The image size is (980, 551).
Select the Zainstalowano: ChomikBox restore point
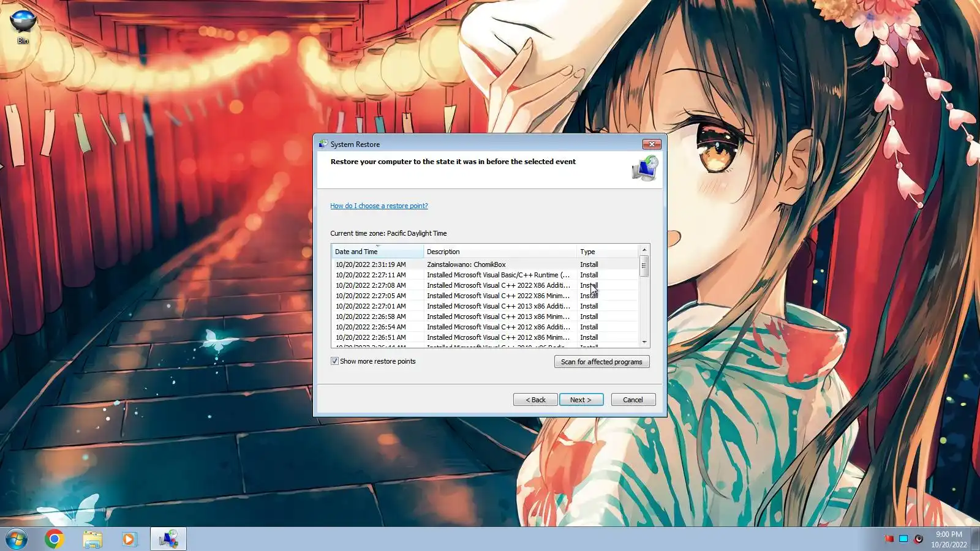click(x=484, y=264)
